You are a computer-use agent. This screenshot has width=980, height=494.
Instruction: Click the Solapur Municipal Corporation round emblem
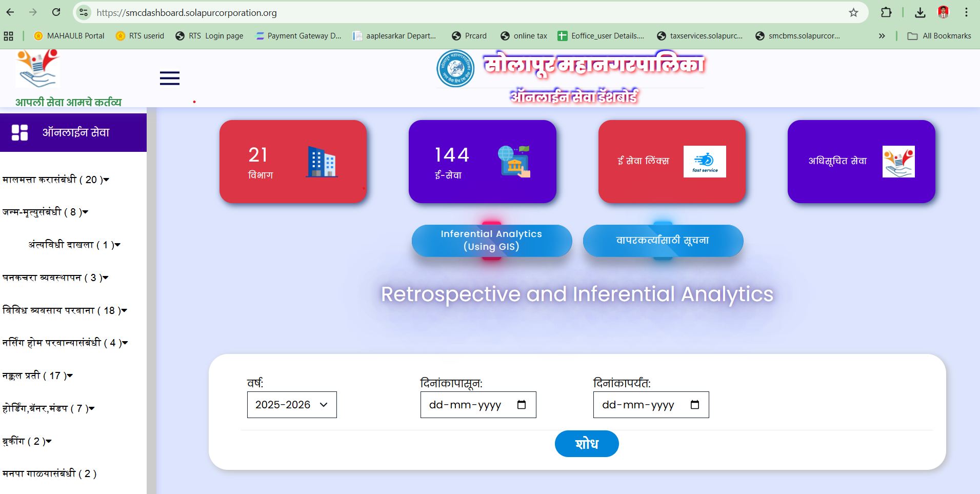455,68
